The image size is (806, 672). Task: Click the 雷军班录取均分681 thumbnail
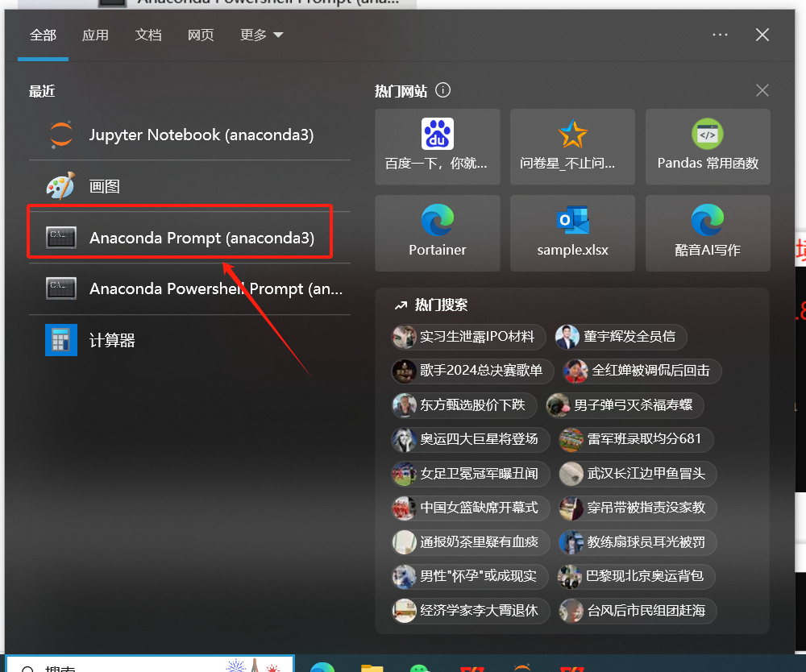click(571, 439)
